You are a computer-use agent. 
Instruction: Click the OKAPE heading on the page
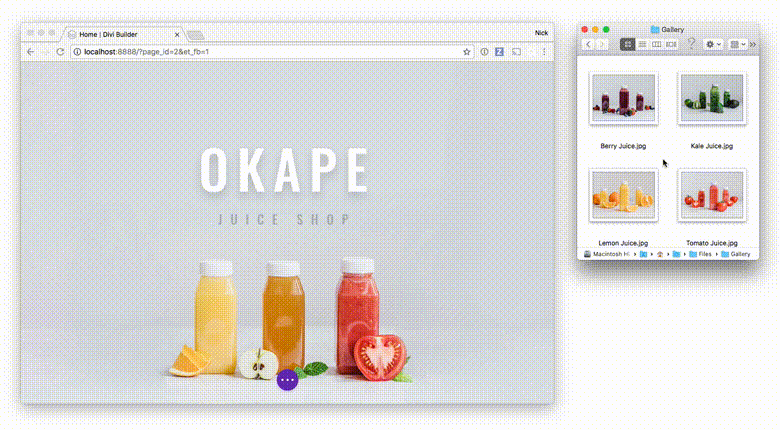[285, 170]
